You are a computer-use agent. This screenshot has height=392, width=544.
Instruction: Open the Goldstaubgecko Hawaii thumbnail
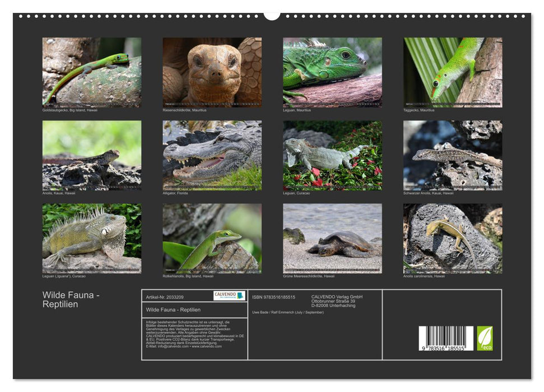pos(92,73)
